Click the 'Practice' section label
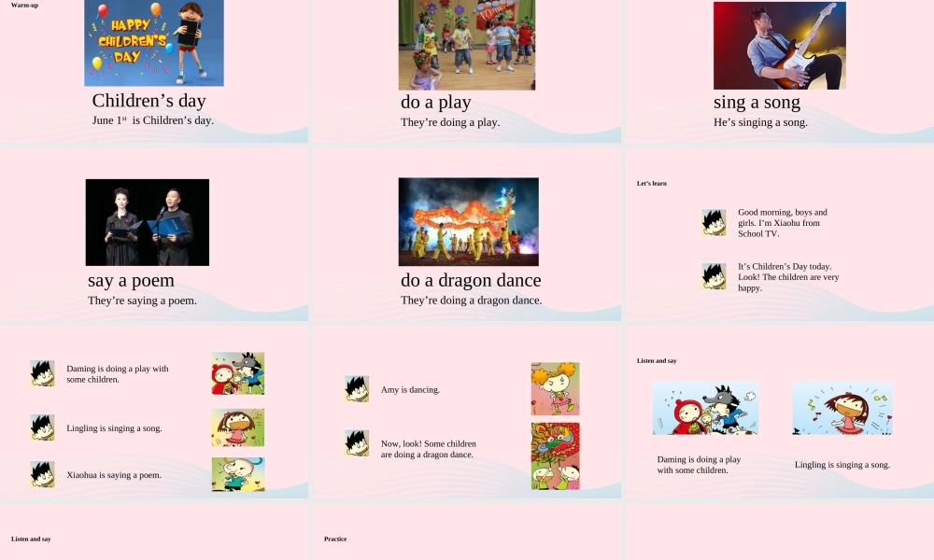This screenshot has height=560, width=934. [x=335, y=539]
